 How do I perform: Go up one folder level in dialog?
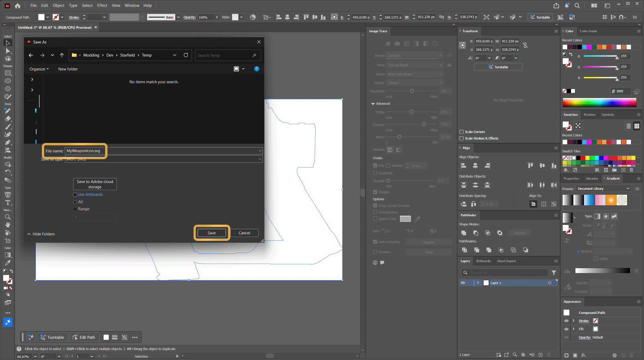(x=62, y=55)
